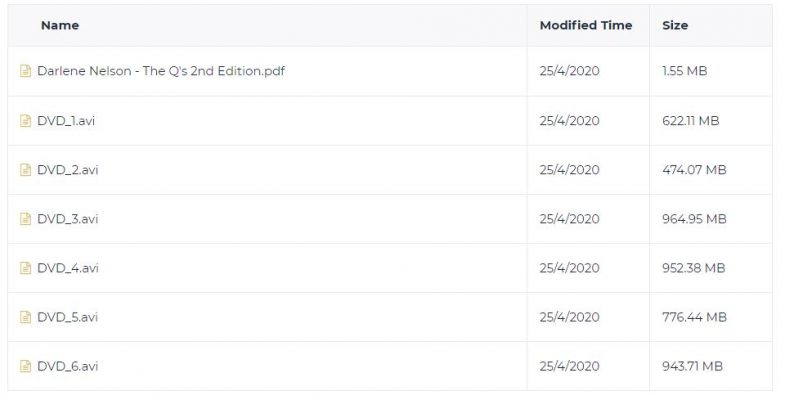Open Darlene Nelson - The Q's 2nd Edition.pdf
Image resolution: width=785 pixels, height=400 pixels.
[x=161, y=71]
